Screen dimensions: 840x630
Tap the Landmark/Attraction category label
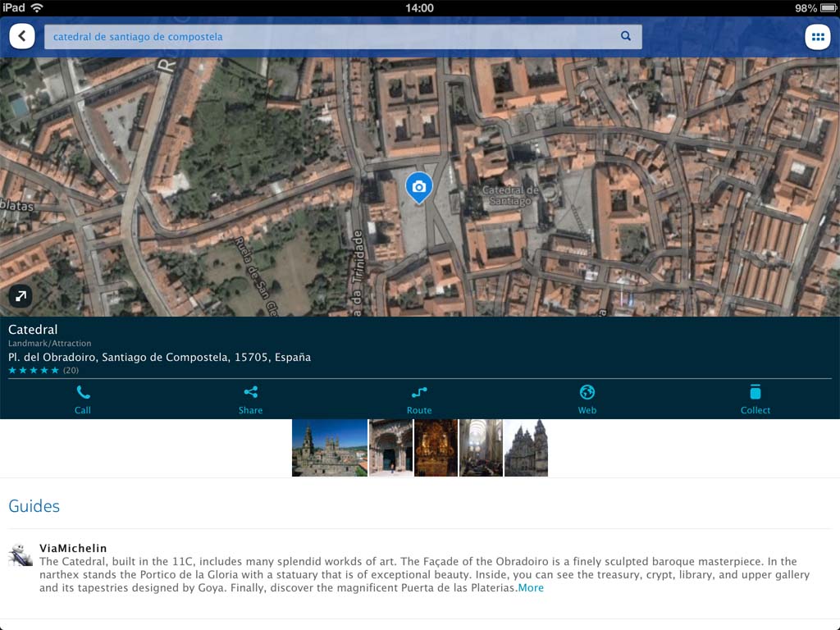[x=49, y=344]
